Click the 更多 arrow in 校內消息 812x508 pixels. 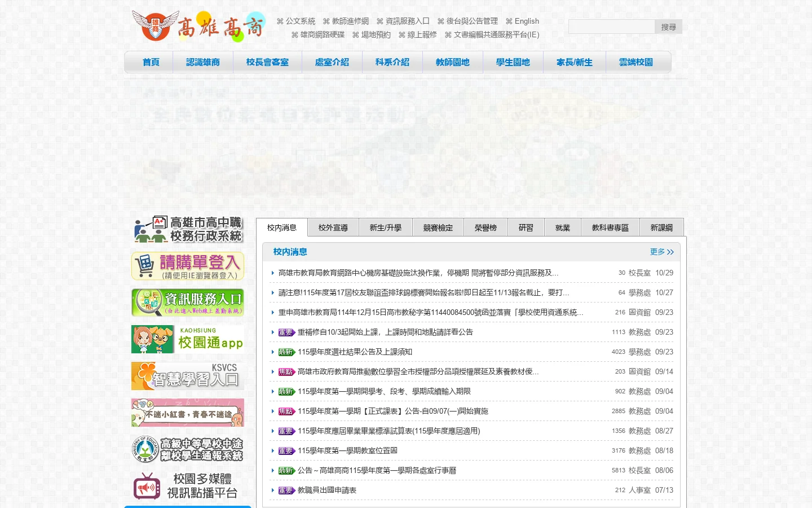(x=662, y=252)
